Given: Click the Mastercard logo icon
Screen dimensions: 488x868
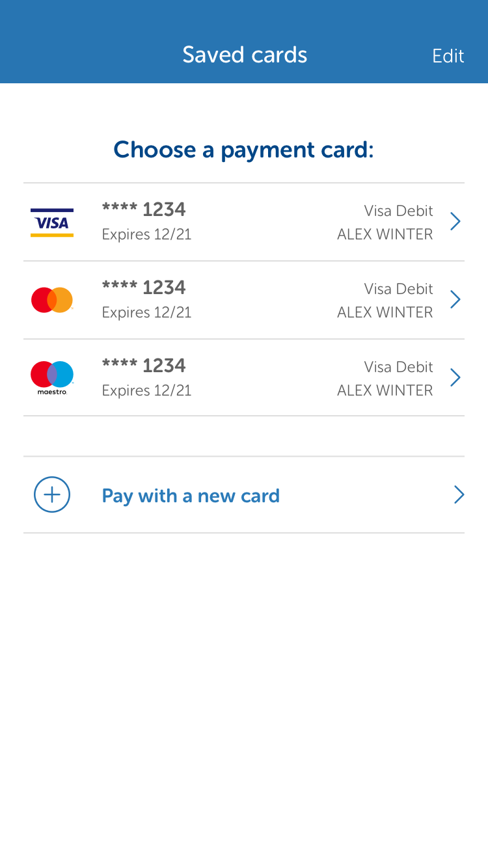Looking at the screenshot, I should coord(52,300).
